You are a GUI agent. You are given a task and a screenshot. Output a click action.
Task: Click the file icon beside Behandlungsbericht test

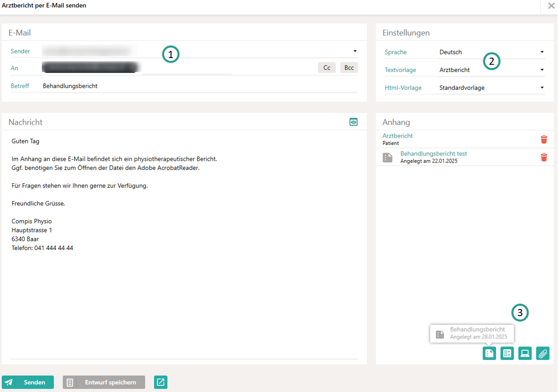pyautogui.click(x=388, y=157)
